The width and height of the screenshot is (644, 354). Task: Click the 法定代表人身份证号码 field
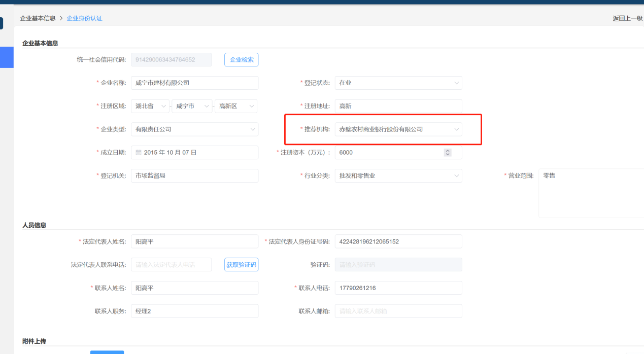click(398, 241)
